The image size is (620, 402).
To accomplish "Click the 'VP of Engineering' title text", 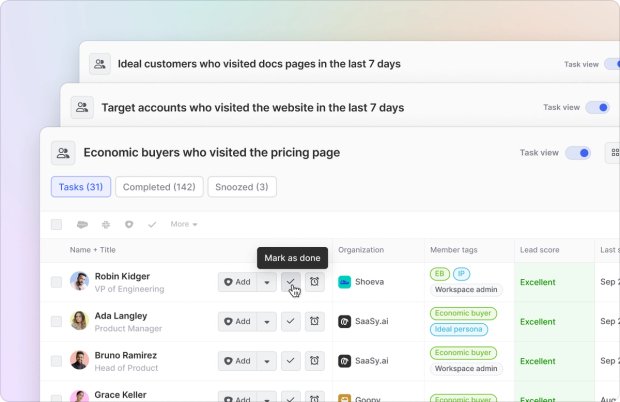I will pos(129,289).
